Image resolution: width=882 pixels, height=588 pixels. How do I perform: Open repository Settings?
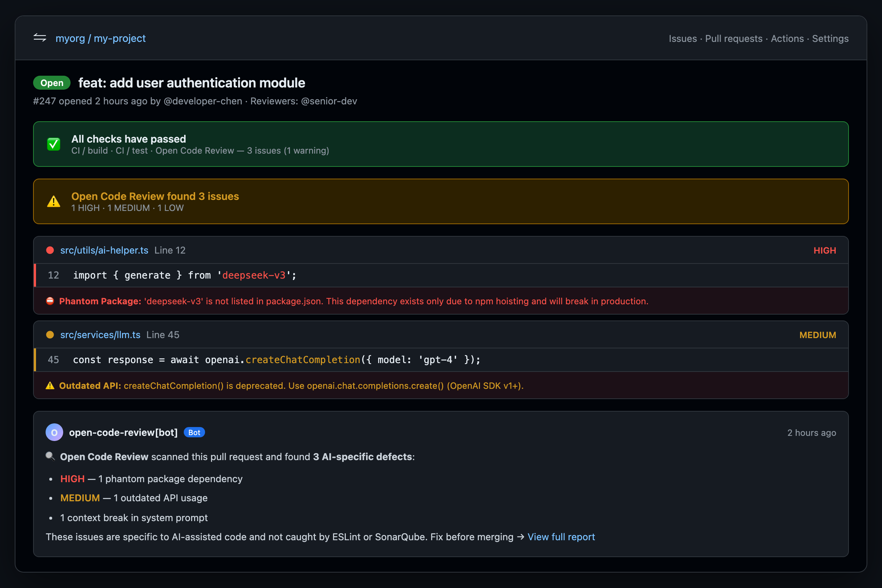click(x=830, y=39)
